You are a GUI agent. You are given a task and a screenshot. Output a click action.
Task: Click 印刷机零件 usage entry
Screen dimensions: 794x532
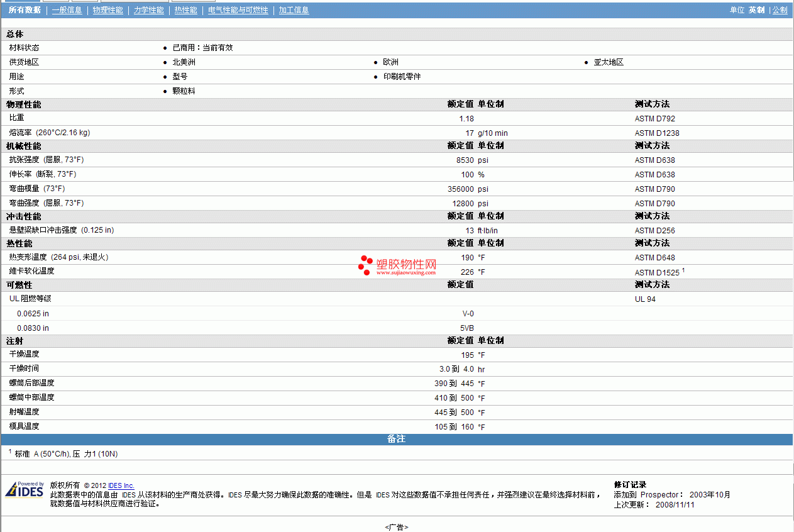402,77
